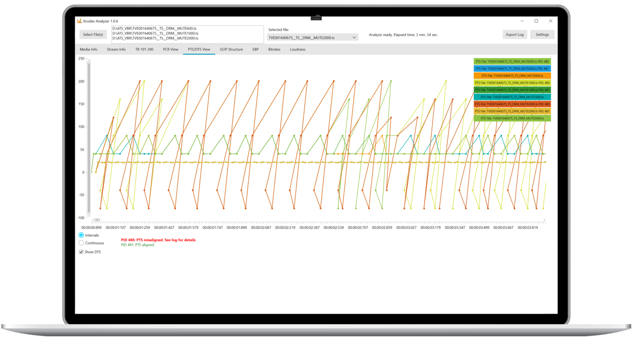644x341 pixels.
Task: Toggle the orange DTS MUTE600 legend entry
Action: 512,75
